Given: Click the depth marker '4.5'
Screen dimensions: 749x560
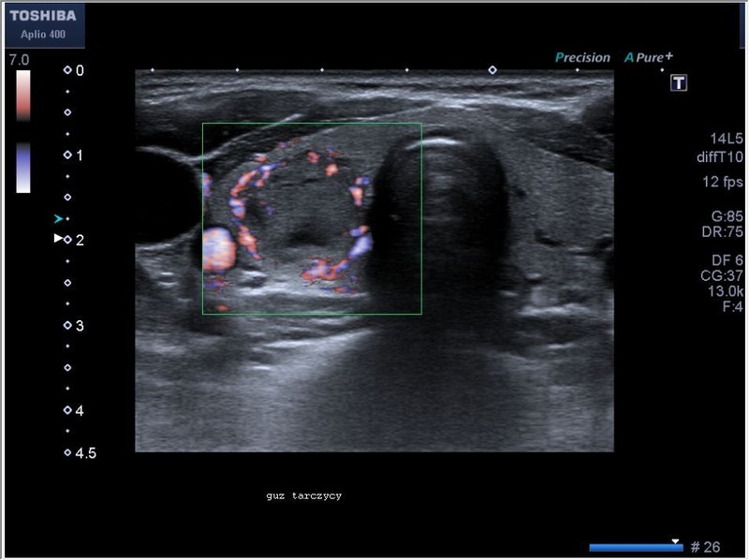Looking at the screenshot, I should (85, 453).
